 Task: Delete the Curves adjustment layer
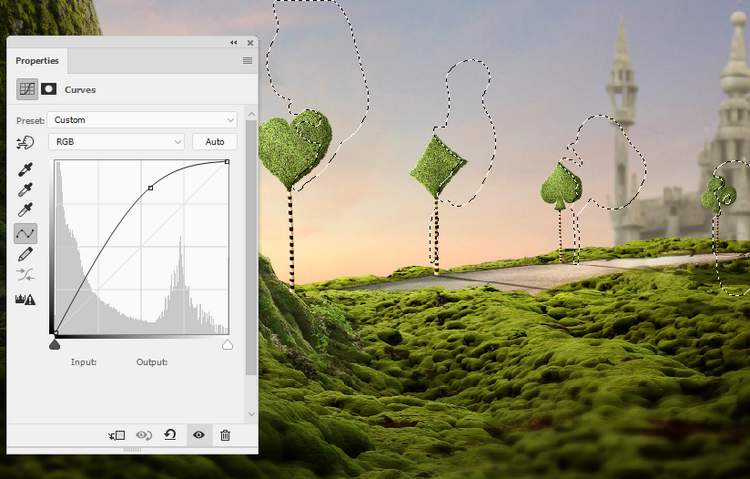tap(225, 435)
